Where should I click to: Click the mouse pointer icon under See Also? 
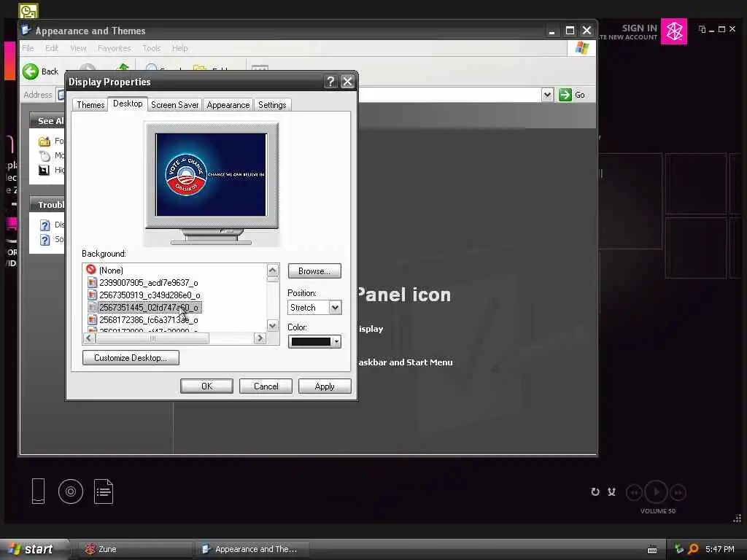pyautogui.click(x=44, y=156)
